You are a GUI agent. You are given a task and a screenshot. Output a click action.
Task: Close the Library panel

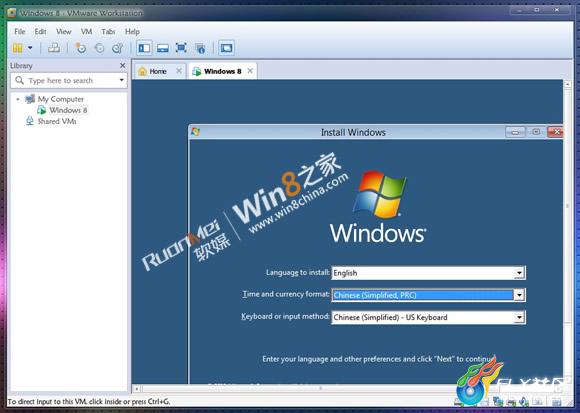(x=123, y=65)
